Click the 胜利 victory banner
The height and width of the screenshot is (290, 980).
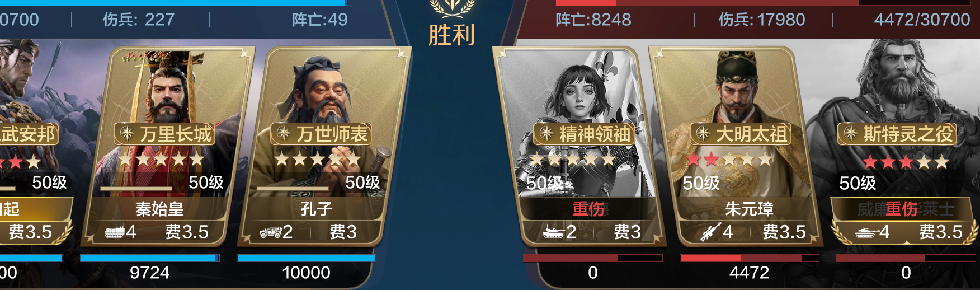[451, 35]
